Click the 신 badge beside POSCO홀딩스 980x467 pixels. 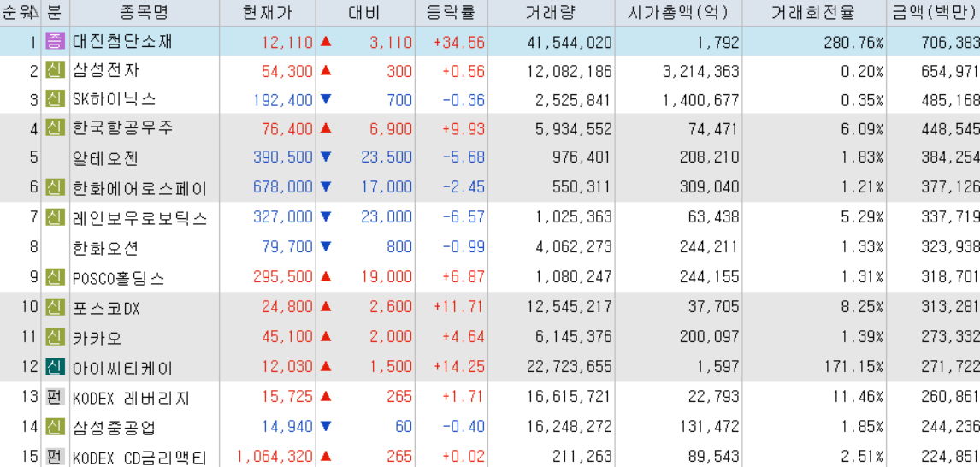pyautogui.click(x=55, y=275)
